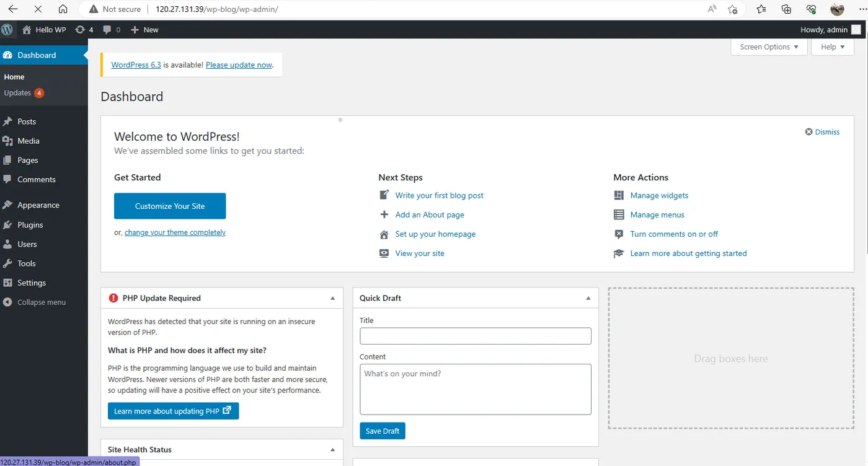868x466 pixels.
Task: Open Manage widgets link
Action: [659, 195]
